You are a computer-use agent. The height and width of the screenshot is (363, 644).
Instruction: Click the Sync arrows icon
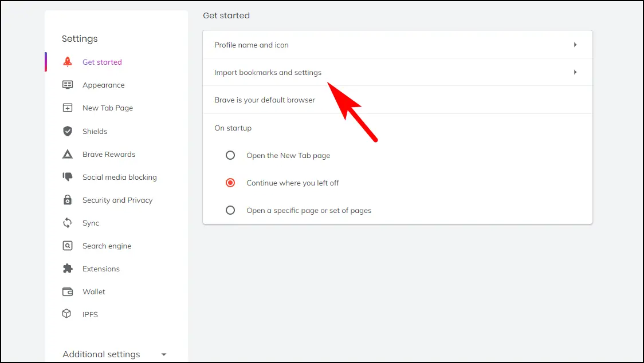68,223
